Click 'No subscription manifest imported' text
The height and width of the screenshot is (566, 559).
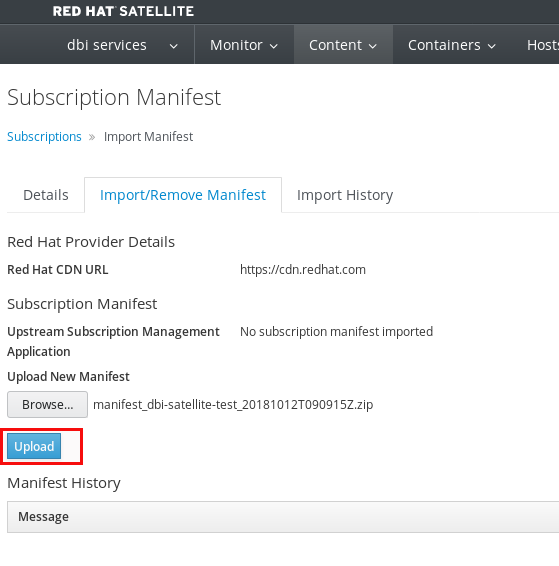pos(336,331)
